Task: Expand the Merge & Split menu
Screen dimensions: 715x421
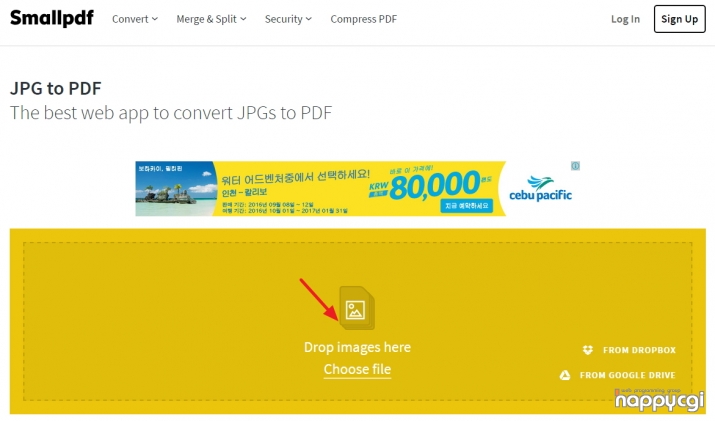Action: [x=211, y=19]
